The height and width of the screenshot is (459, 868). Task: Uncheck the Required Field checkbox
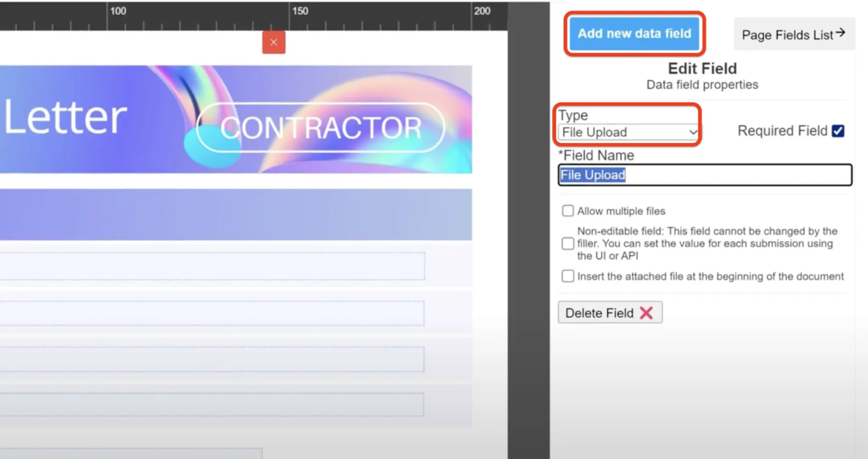[838, 131]
